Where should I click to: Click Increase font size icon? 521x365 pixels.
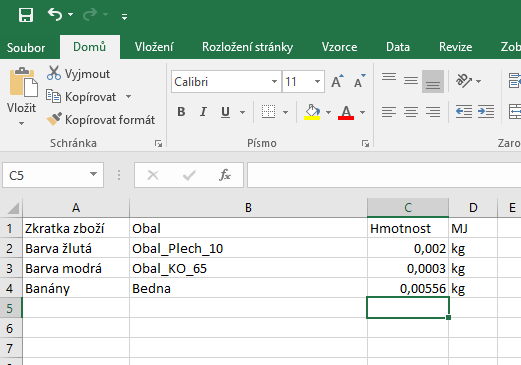click(337, 81)
